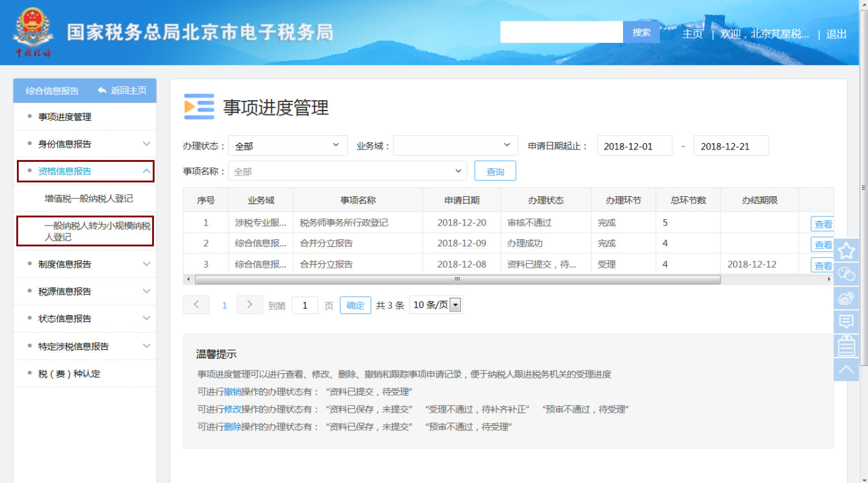Open 增值税一般纳税人登记 submenu item
Screen dimensions: 868x483
pyautogui.click(x=88, y=198)
